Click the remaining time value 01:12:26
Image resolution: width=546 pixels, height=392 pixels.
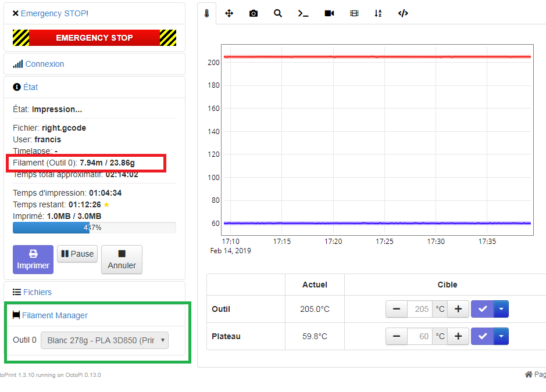coord(85,204)
